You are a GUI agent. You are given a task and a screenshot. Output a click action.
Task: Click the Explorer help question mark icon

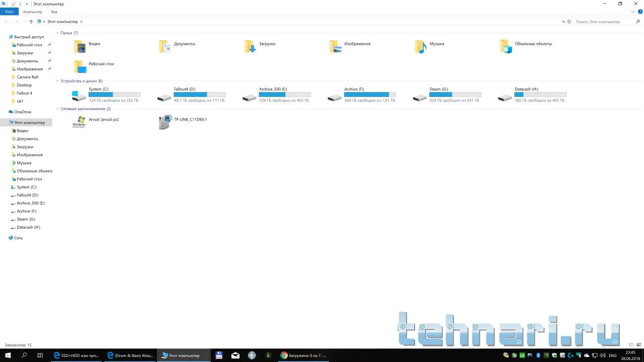point(640,12)
